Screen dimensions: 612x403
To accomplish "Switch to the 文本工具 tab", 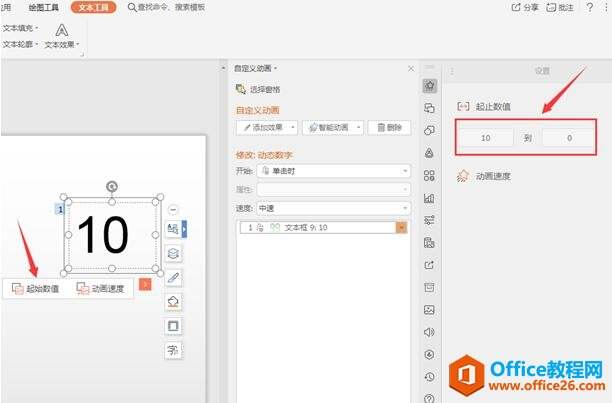I will [x=94, y=7].
